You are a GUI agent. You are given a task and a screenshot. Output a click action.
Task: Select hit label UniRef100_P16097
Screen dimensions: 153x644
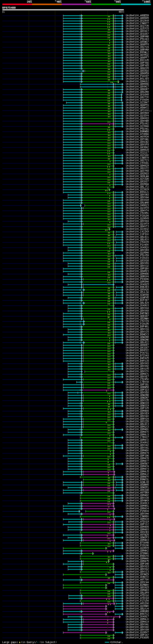[x=137, y=76]
